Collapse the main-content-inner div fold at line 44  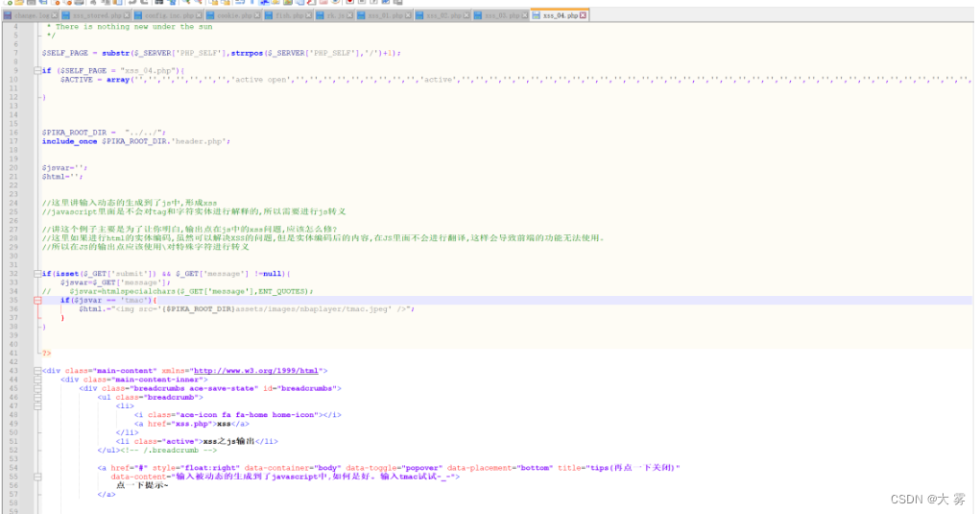click(x=37, y=379)
